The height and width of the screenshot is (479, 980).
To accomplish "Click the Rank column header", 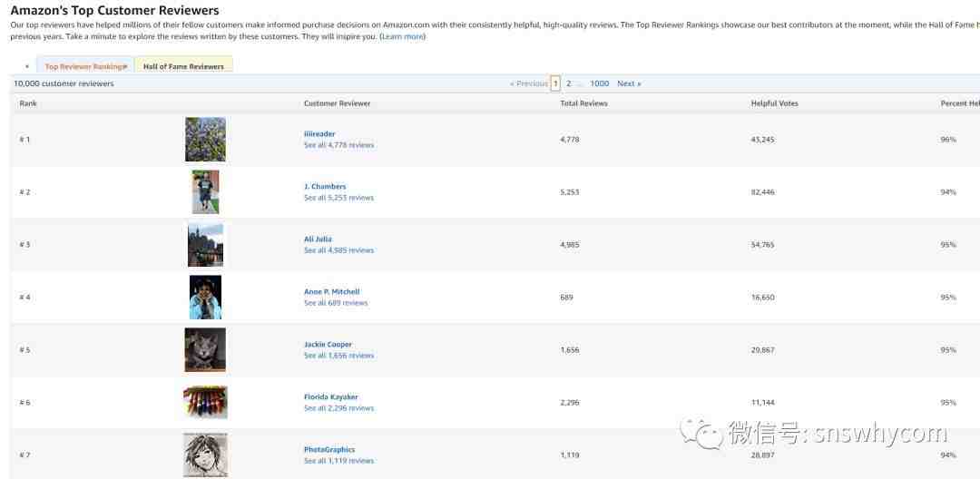I will pyautogui.click(x=28, y=103).
